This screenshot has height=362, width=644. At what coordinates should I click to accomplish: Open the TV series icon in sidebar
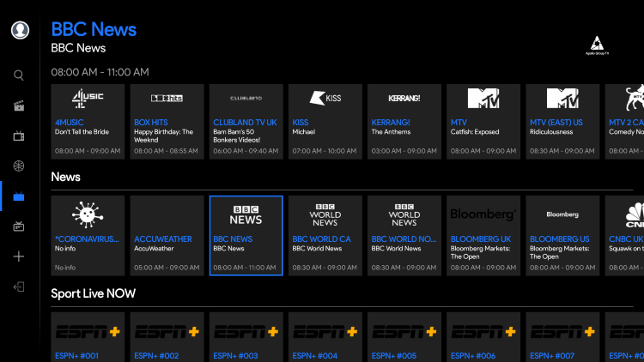tap(19, 136)
